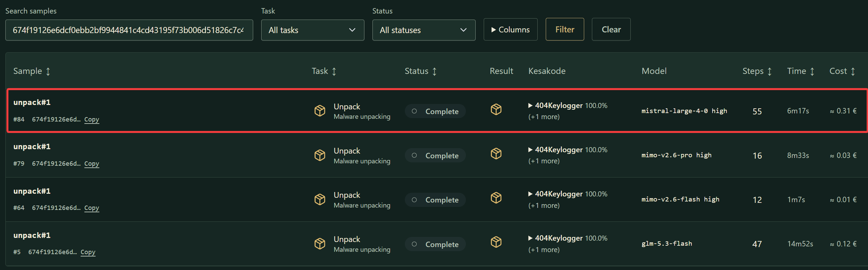The height and width of the screenshot is (270, 868).
Task: Sort table by Status column arrows
Action: click(x=435, y=71)
